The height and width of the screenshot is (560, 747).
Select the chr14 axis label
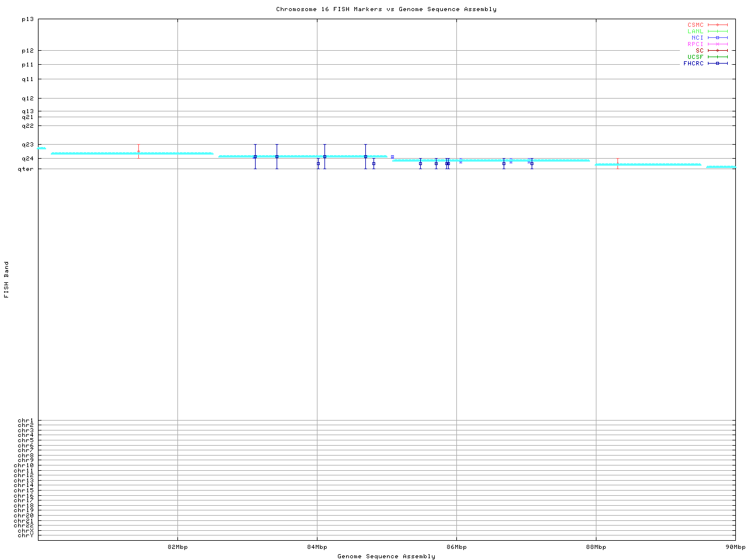pyautogui.click(x=24, y=485)
